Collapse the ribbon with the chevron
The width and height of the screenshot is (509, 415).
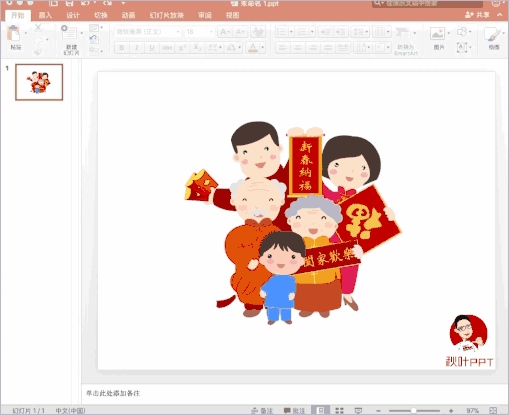500,15
